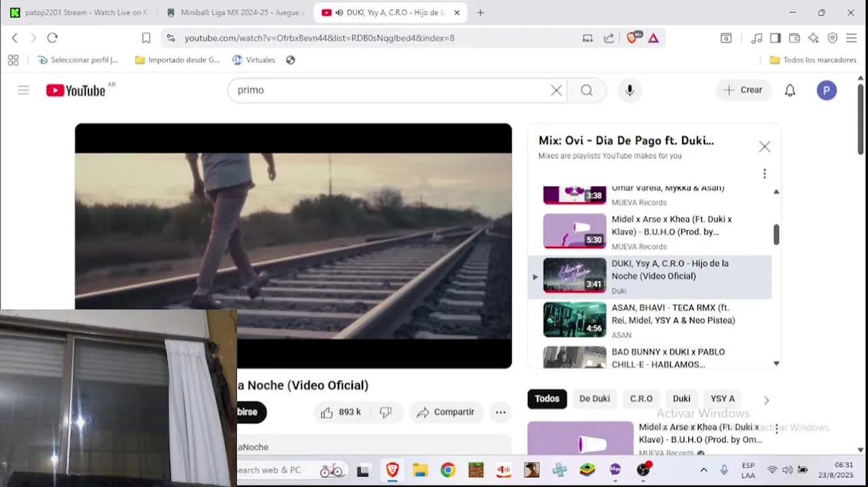Open the apps grid icon in bookmarks bar
The height and width of the screenshot is (487, 868).
[x=13, y=60]
